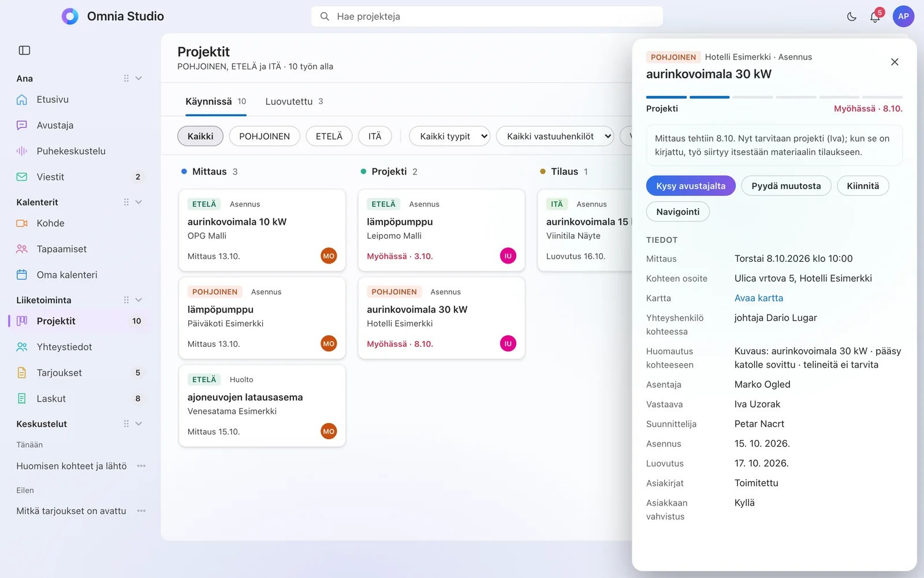Screen dimensions: 924x578
Task: Open the Etusivu home page
Action: pyautogui.click(x=80, y=99)
